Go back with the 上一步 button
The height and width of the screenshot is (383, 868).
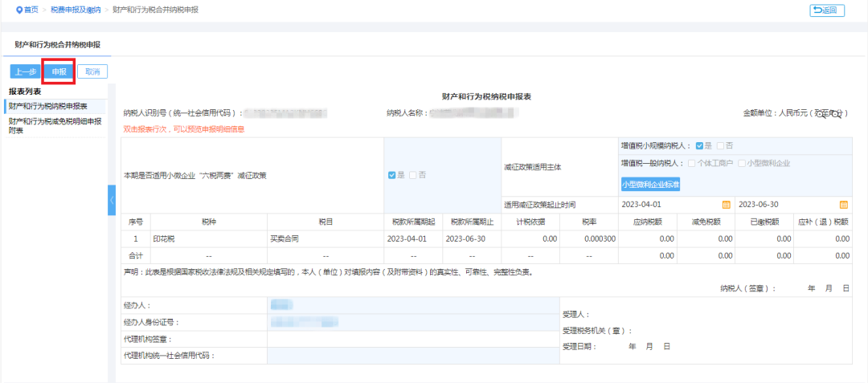(24, 71)
